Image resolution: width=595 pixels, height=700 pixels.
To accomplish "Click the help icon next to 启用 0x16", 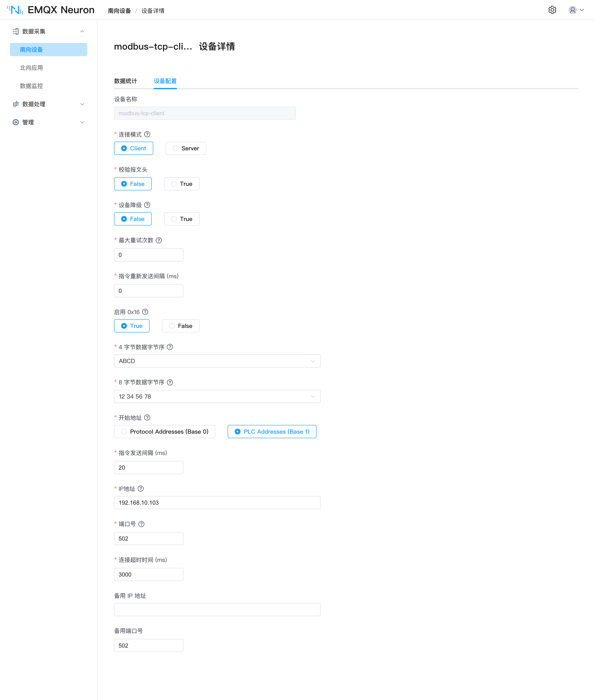I will [x=145, y=312].
